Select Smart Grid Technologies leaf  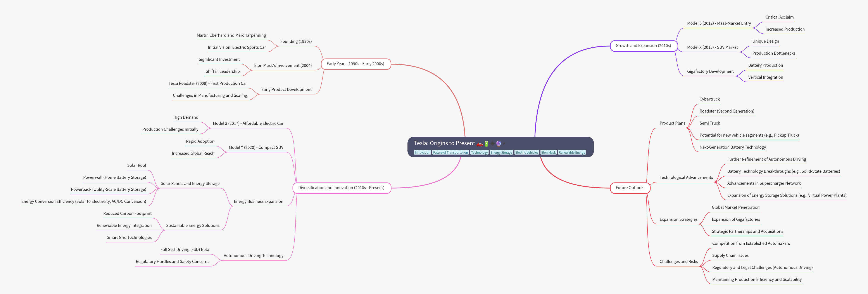point(129,238)
